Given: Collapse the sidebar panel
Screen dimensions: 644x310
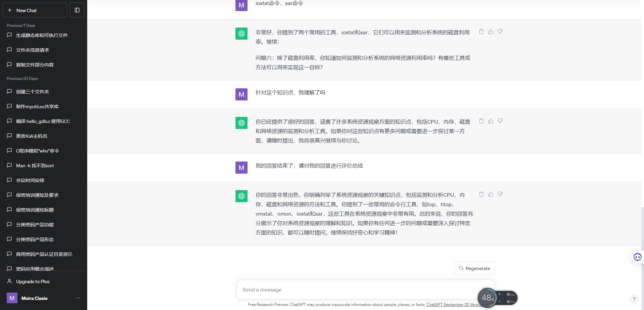Looking at the screenshot, I should (77, 10).
